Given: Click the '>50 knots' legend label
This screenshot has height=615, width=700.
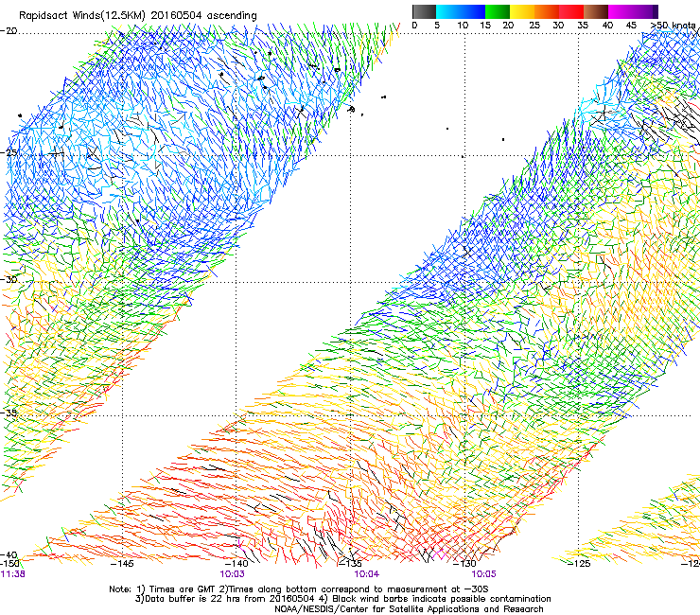Looking at the screenshot, I should (x=673, y=26).
